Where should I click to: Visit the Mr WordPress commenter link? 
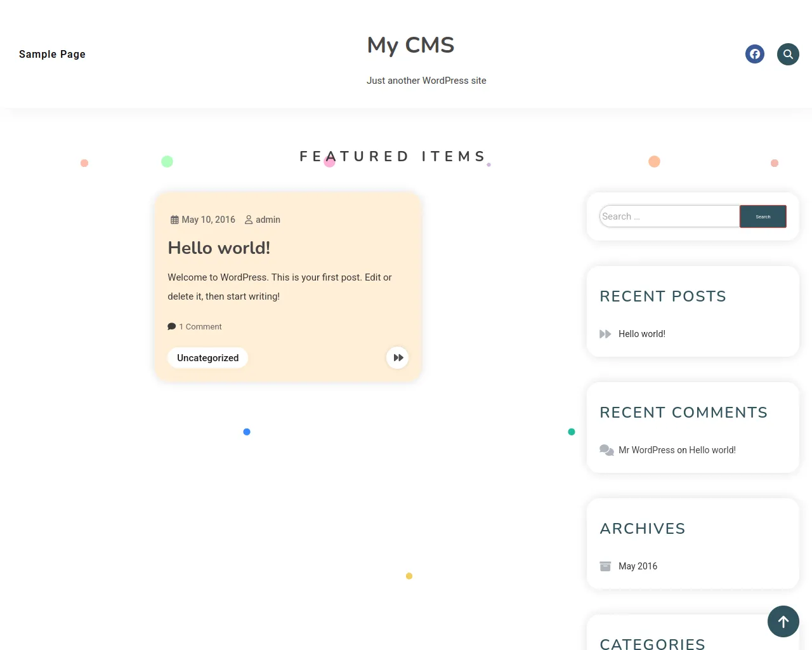coord(646,450)
